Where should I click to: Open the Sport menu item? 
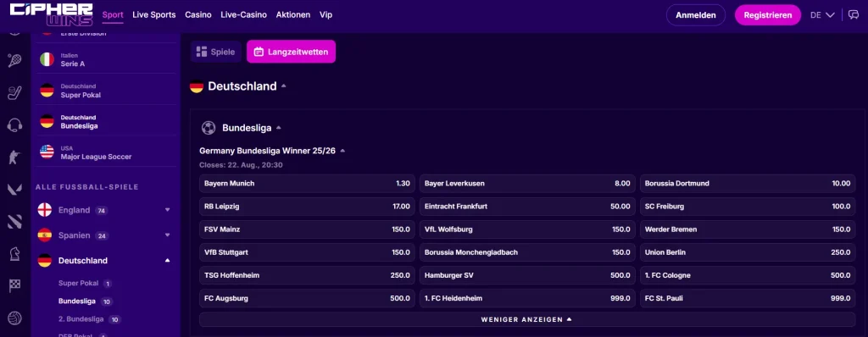pos(113,15)
